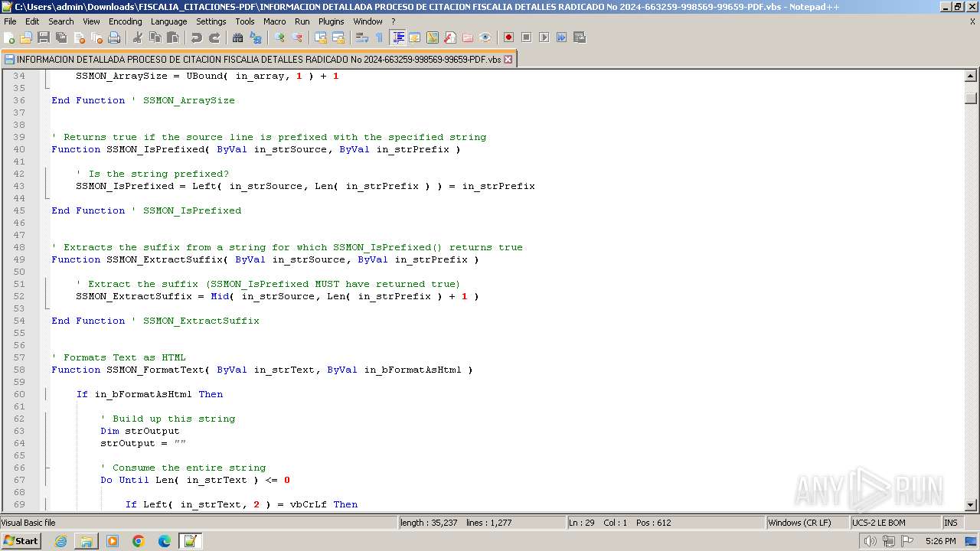
Task: Click the vertical scrollbar up arrow
Action: pyautogui.click(x=971, y=76)
